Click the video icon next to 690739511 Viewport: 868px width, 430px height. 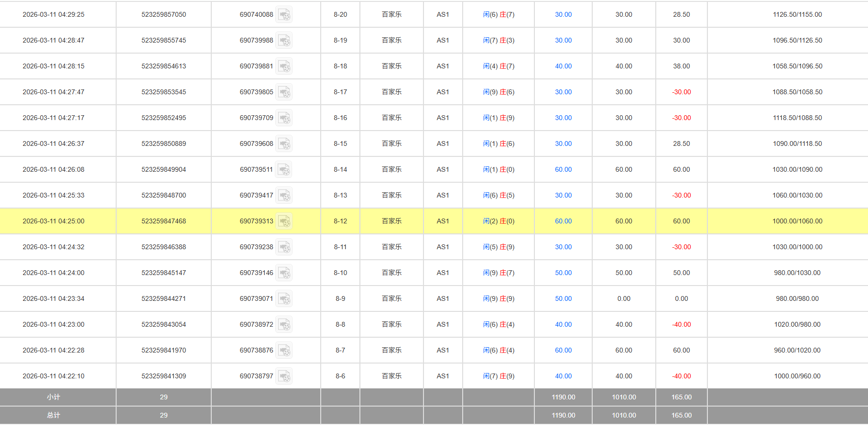(x=284, y=170)
